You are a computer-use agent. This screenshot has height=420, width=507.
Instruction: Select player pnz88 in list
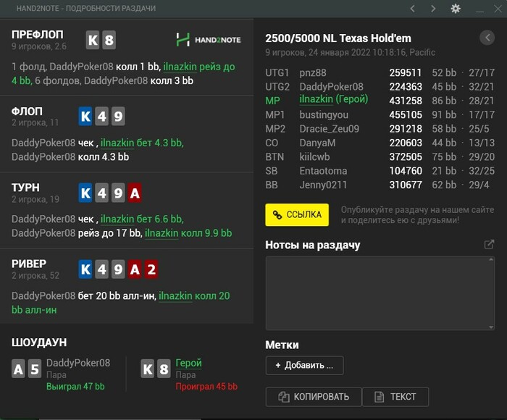point(313,72)
